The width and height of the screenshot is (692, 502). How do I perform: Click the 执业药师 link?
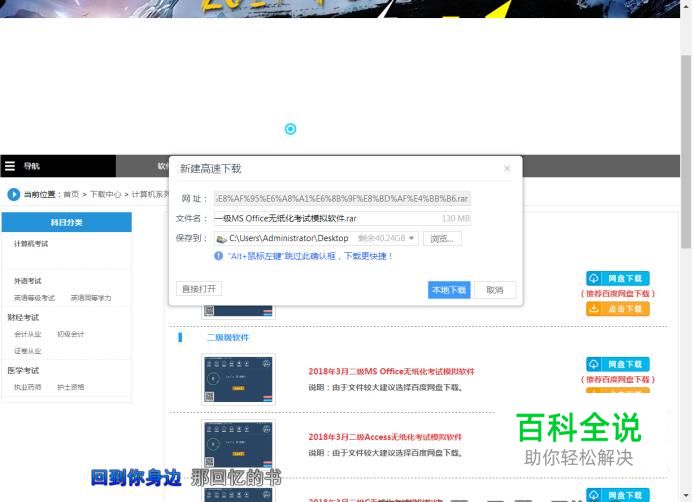[x=27, y=387]
